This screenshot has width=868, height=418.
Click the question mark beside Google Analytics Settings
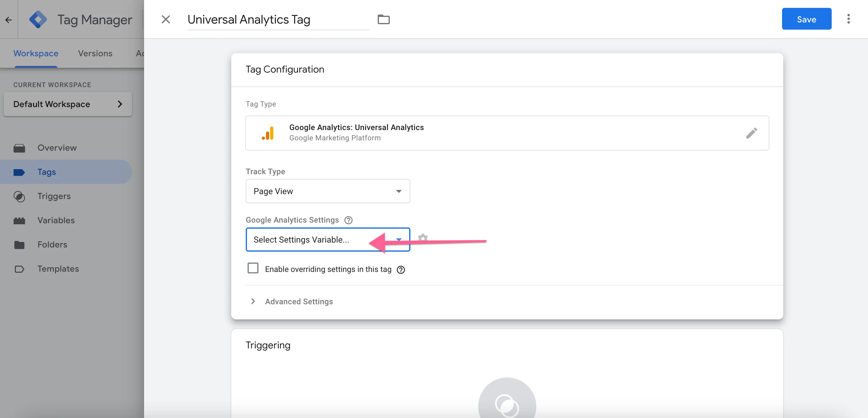(348, 220)
